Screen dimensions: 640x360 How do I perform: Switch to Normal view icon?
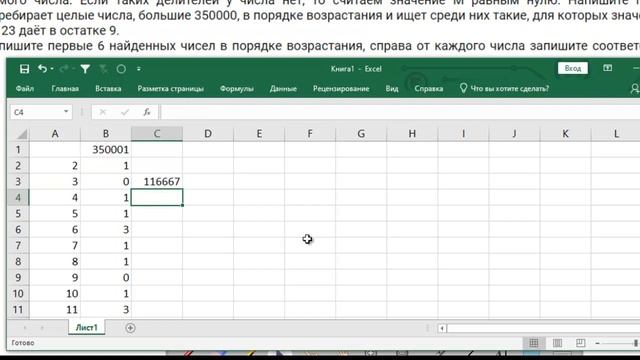[x=534, y=343]
